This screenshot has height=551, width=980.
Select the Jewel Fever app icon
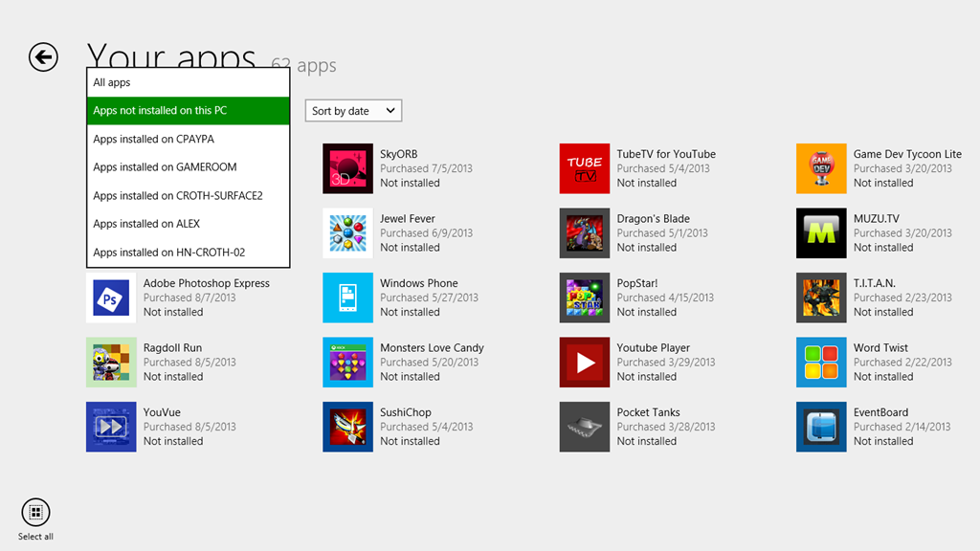point(347,233)
